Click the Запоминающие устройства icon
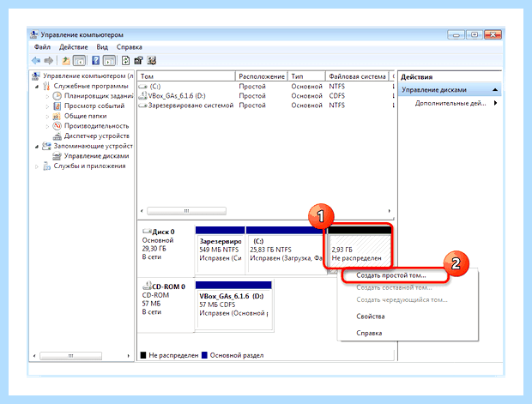The image size is (532, 404). point(46,146)
